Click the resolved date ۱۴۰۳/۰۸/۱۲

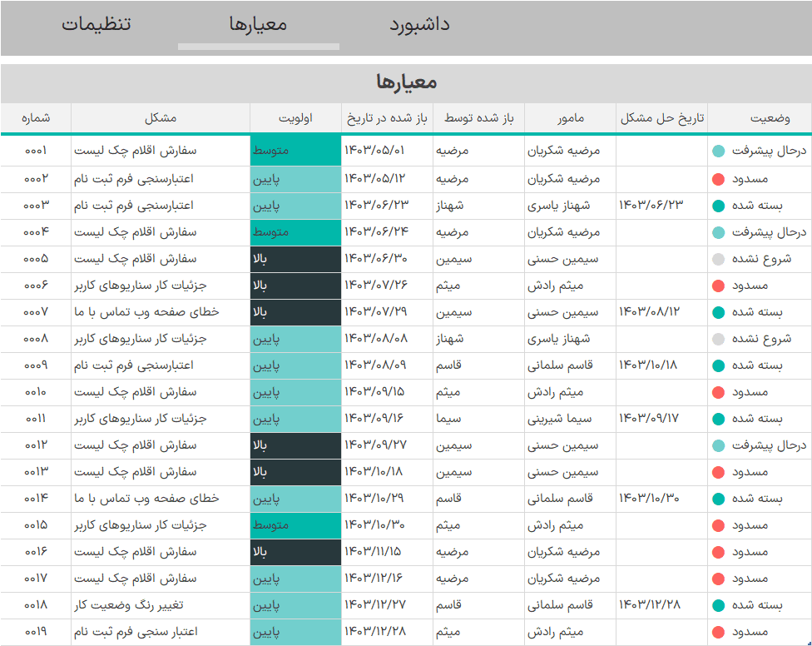tap(650, 311)
